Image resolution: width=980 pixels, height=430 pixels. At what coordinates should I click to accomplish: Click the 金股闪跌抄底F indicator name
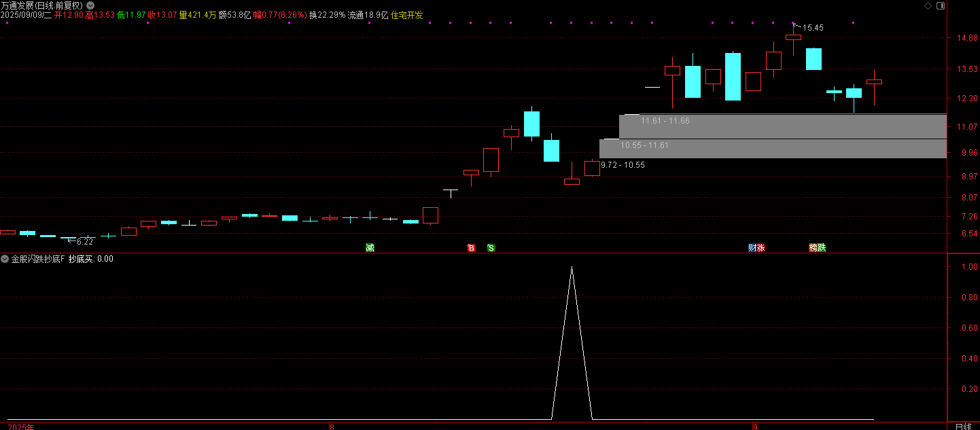tap(37, 259)
